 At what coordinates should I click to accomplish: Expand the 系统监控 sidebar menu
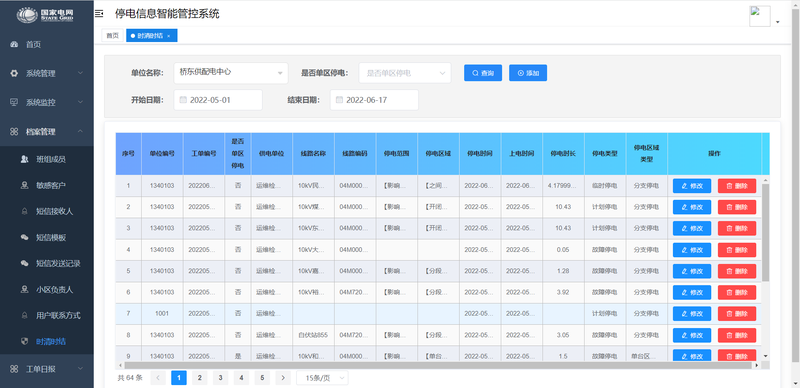(x=47, y=103)
